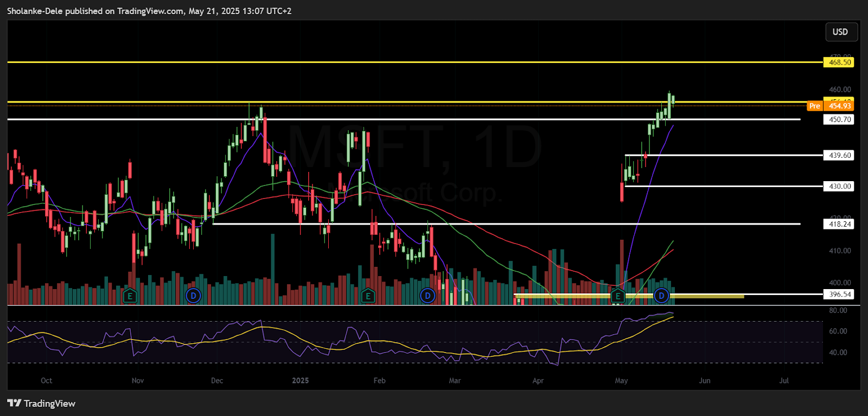Click the 410.00 price axis value
Viewport: 868px width, 416px height.
[840, 251]
